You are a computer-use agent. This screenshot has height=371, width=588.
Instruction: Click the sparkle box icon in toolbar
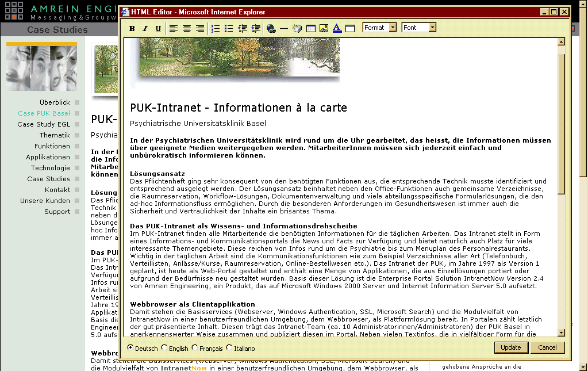297,29
